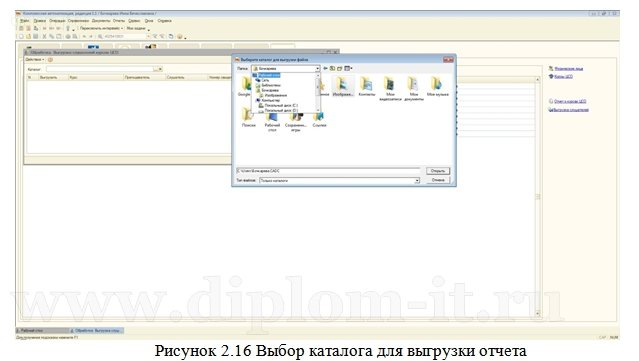This screenshot has height=361, width=639.
Task: Click the Print toolbar icon
Action: click(68, 37)
